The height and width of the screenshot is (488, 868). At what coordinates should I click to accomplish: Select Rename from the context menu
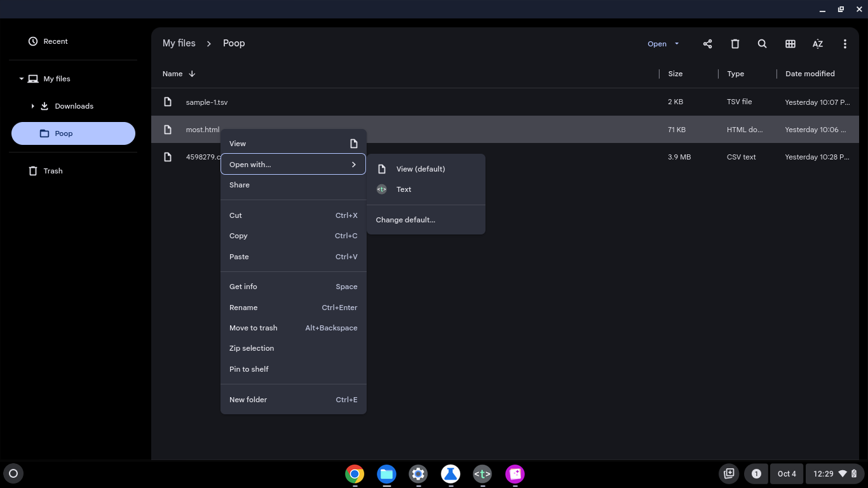(x=243, y=308)
